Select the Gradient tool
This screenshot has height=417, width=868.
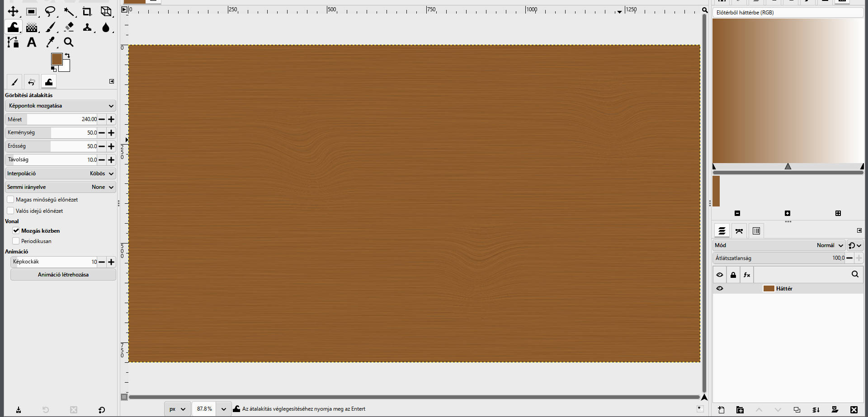[x=31, y=27]
